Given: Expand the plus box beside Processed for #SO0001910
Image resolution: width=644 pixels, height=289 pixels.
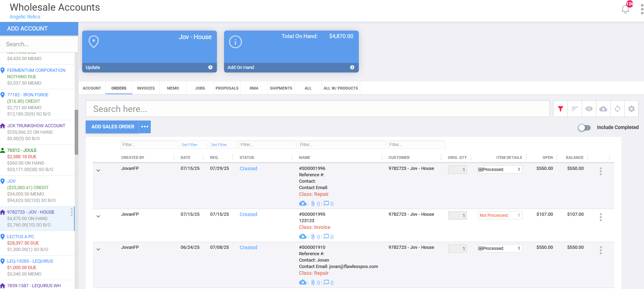Looking at the screenshot, I should [480, 248].
